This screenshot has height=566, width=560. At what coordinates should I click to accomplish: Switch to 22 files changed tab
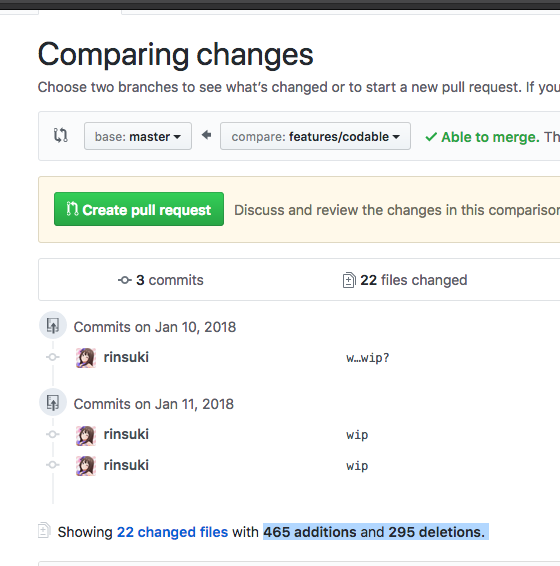(405, 280)
